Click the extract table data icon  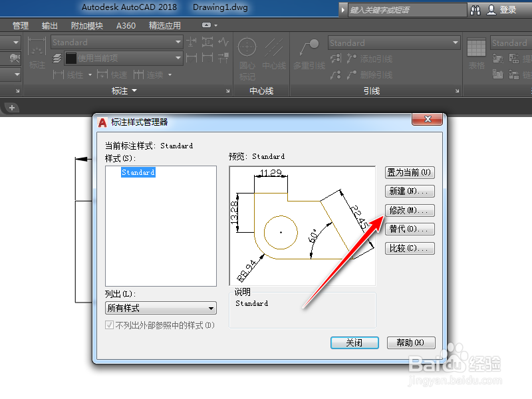coord(514,59)
